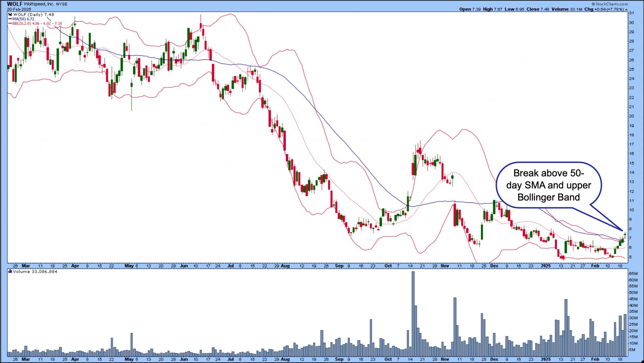Screen dimensions: 644x363
Task: Click the Apr label under the volume panel
Action: pyautogui.click(x=75, y=359)
